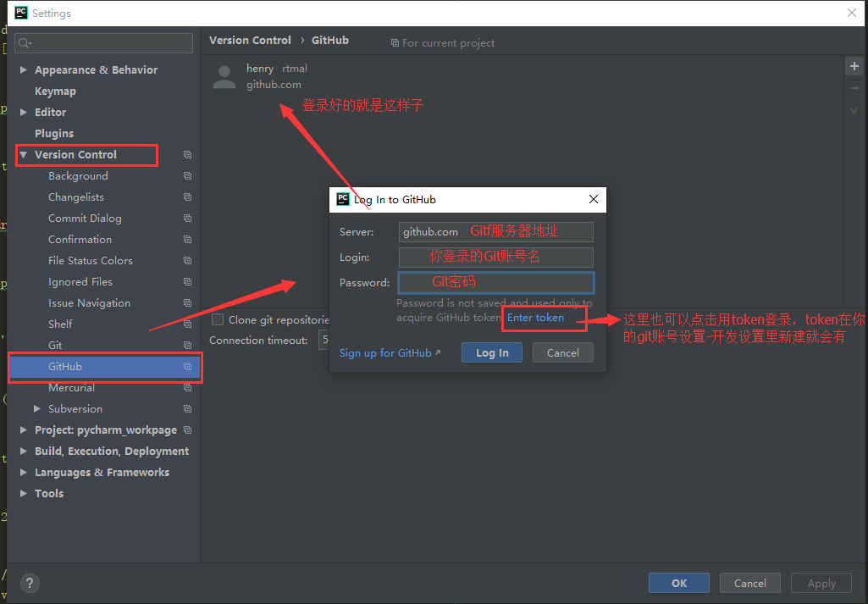Select Git settings item
The height and width of the screenshot is (604, 868).
[55, 345]
